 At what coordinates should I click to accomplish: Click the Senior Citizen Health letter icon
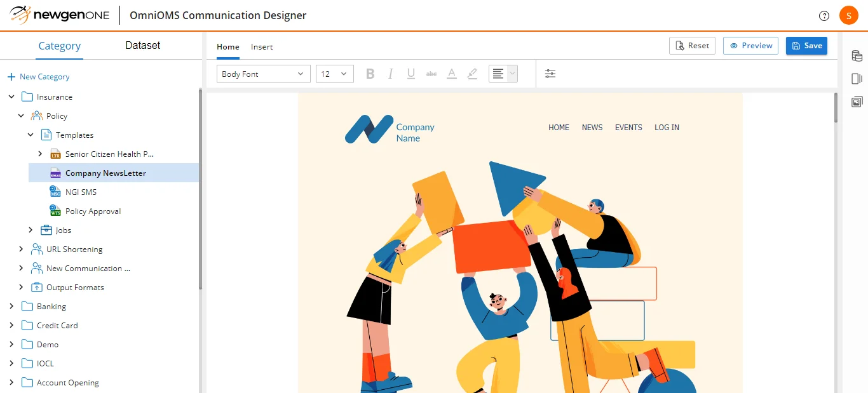click(56, 154)
